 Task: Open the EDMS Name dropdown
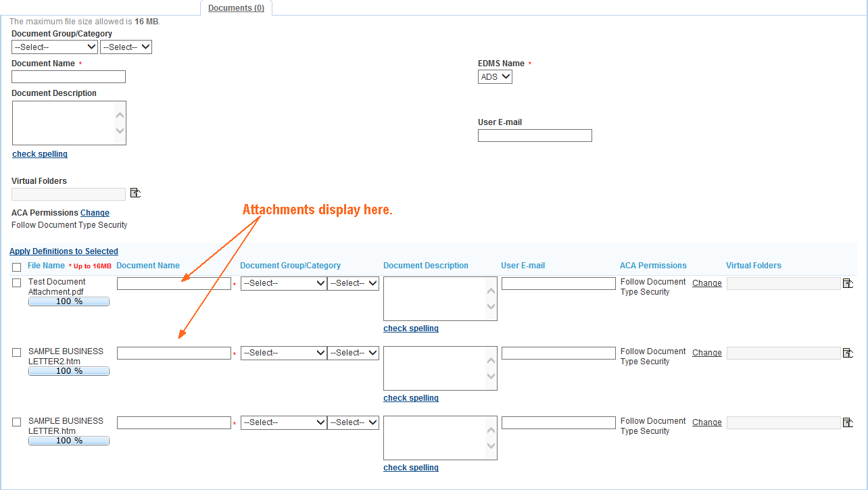tap(495, 77)
